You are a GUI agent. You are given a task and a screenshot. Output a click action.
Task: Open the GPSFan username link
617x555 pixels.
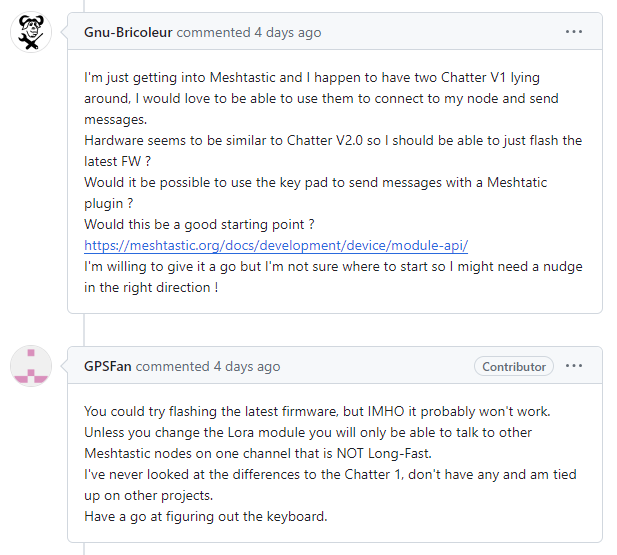[x=108, y=366]
